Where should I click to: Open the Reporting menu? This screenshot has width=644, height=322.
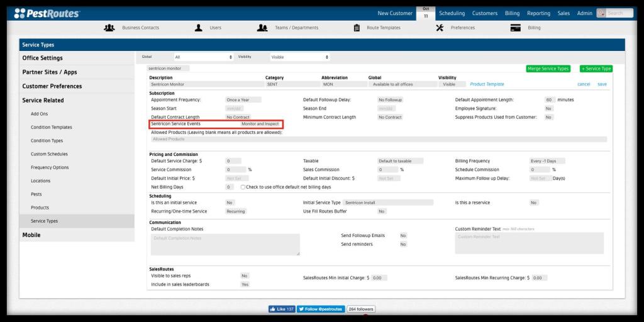click(x=538, y=13)
